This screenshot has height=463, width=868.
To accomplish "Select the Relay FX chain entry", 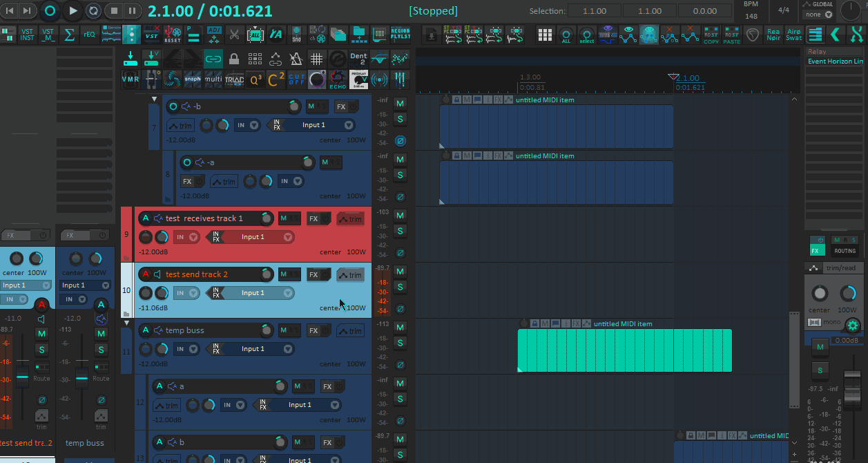I will point(835,52).
